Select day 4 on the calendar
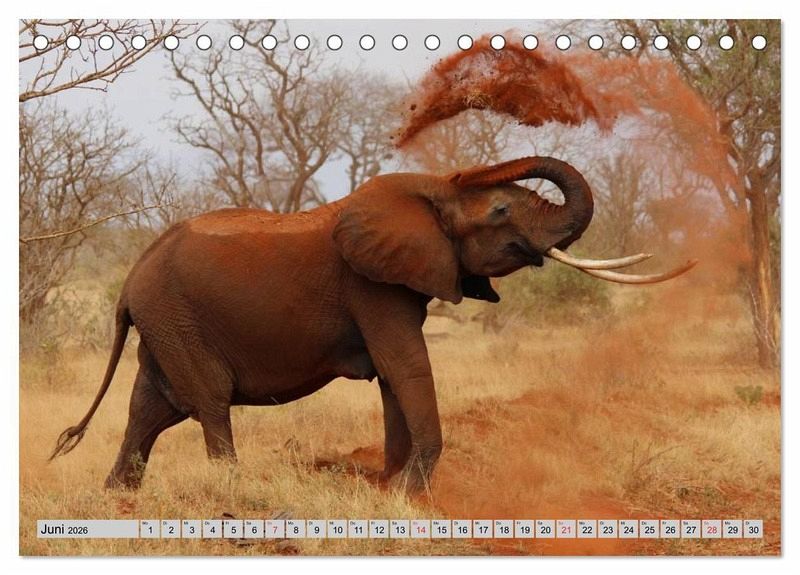800x575 pixels. 212,529
